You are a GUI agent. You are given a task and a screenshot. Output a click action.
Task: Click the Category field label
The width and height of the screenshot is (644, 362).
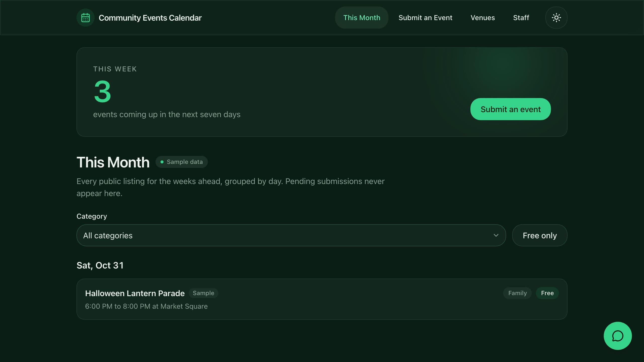click(92, 216)
